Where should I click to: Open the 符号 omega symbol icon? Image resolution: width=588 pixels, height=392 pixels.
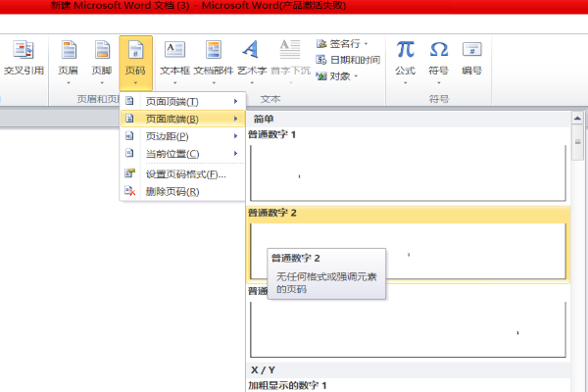439,50
